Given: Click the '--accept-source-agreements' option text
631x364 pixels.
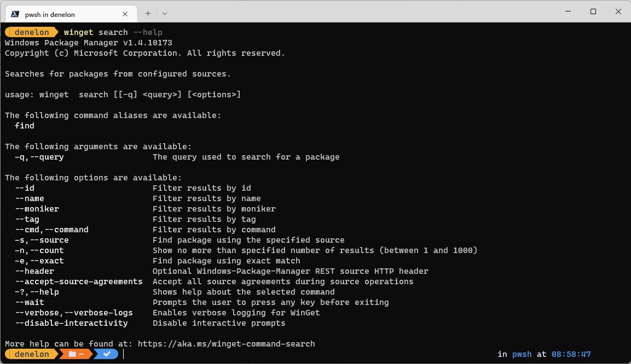Looking at the screenshot, I should (79, 281).
